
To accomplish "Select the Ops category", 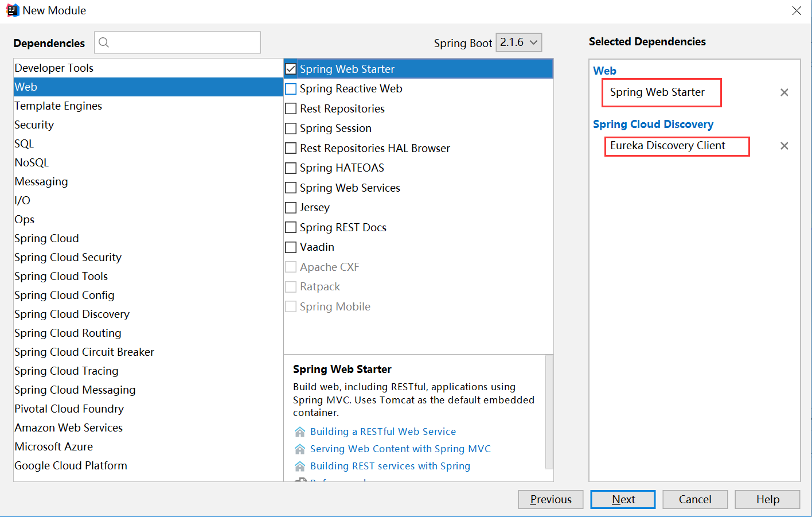I will tap(148, 219).
